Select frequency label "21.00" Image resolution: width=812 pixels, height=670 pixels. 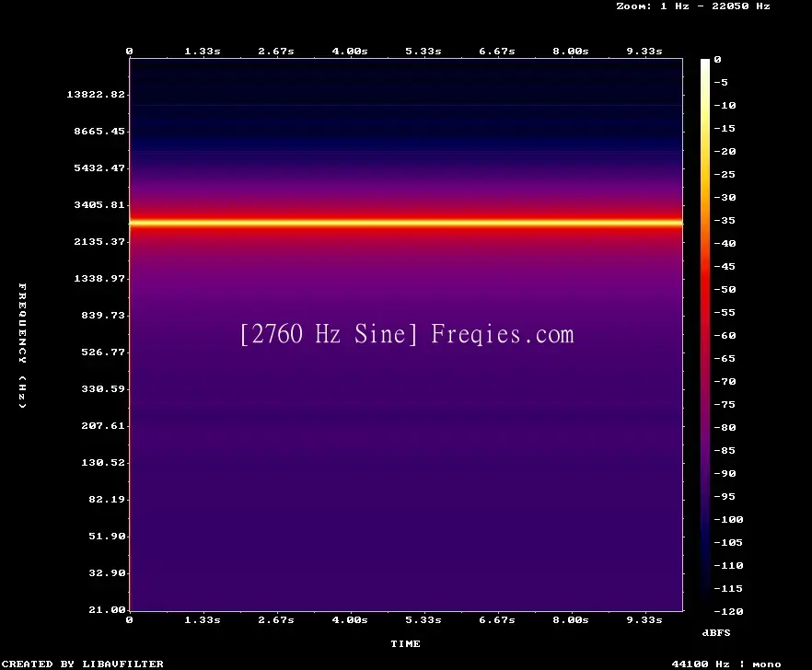pos(107,609)
